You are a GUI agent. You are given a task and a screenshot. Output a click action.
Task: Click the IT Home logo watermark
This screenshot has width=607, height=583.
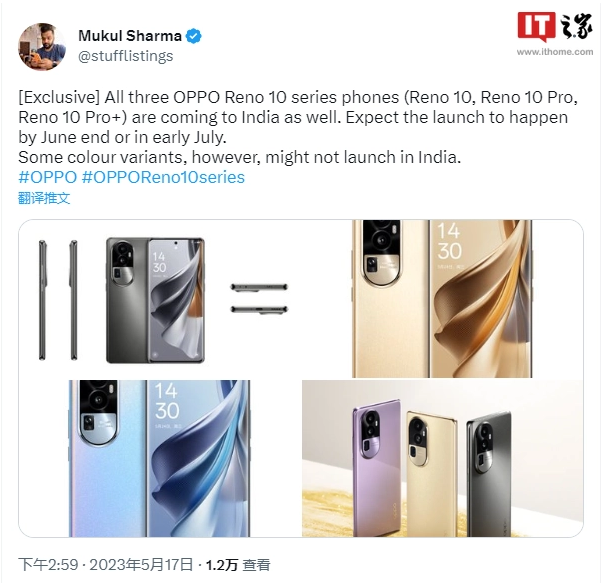(x=555, y=26)
